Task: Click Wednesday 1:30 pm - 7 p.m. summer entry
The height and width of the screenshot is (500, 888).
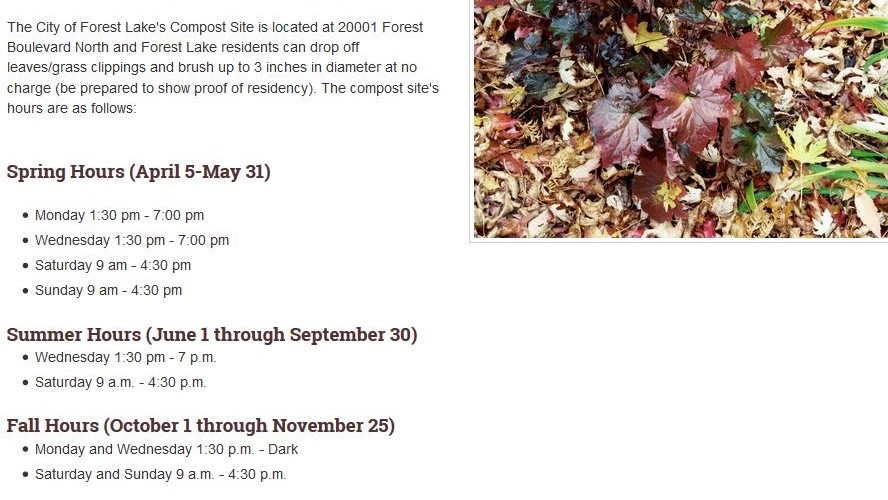Action: tap(126, 357)
